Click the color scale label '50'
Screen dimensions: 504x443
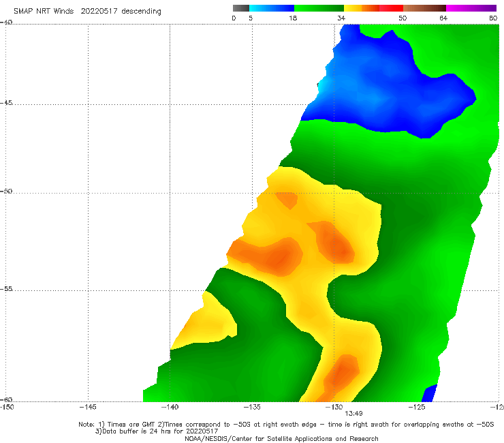pyautogui.click(x=403, y=18)
